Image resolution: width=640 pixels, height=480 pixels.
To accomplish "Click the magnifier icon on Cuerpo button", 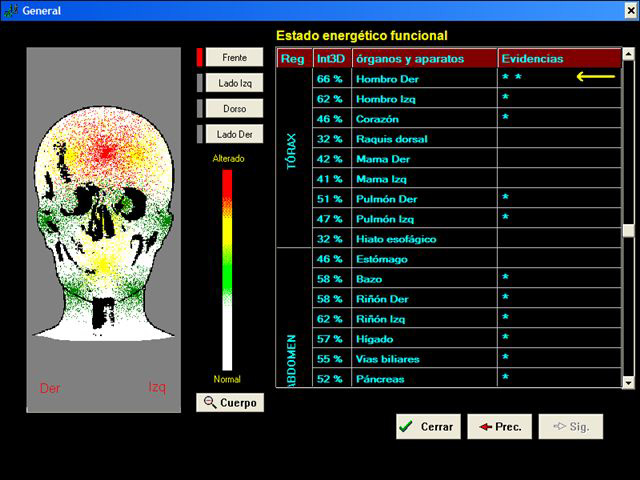I will [x=209, y=403].
